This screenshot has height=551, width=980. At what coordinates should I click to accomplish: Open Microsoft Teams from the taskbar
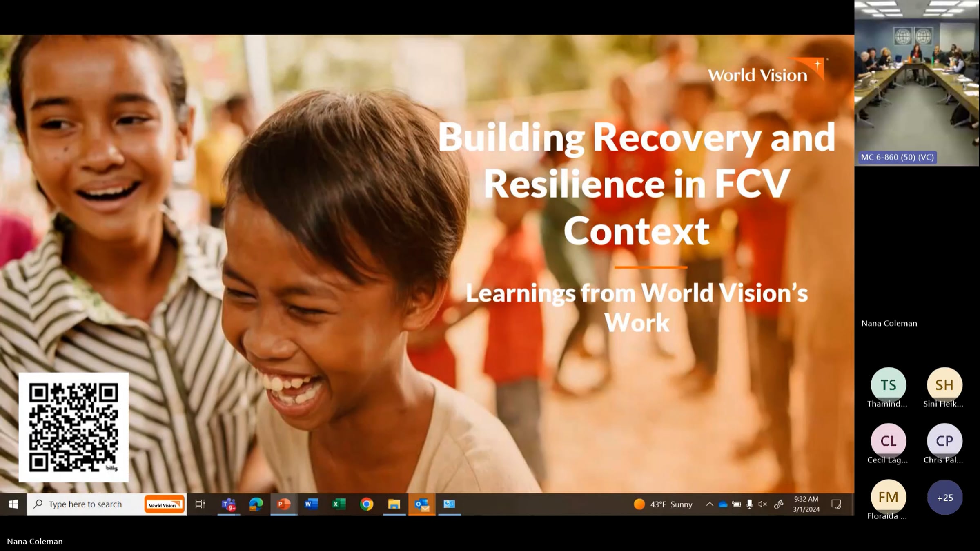click(x=229, y=504)
